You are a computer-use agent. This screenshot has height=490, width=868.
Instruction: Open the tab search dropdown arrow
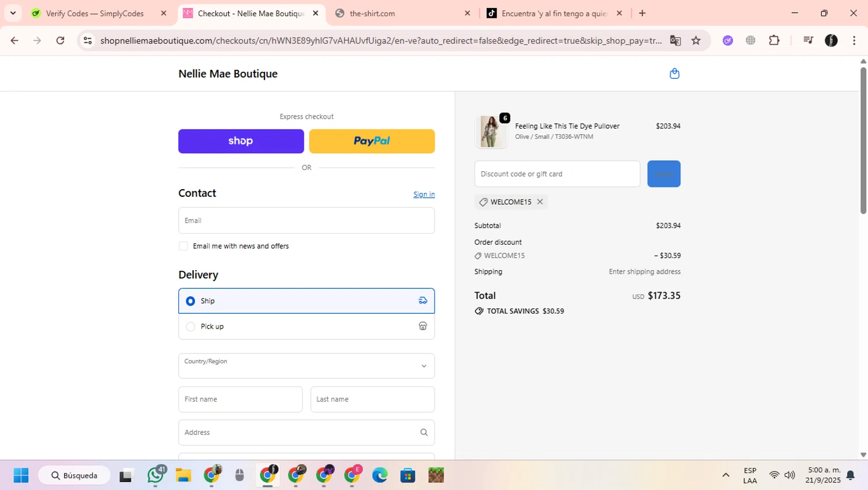point(13,13)
